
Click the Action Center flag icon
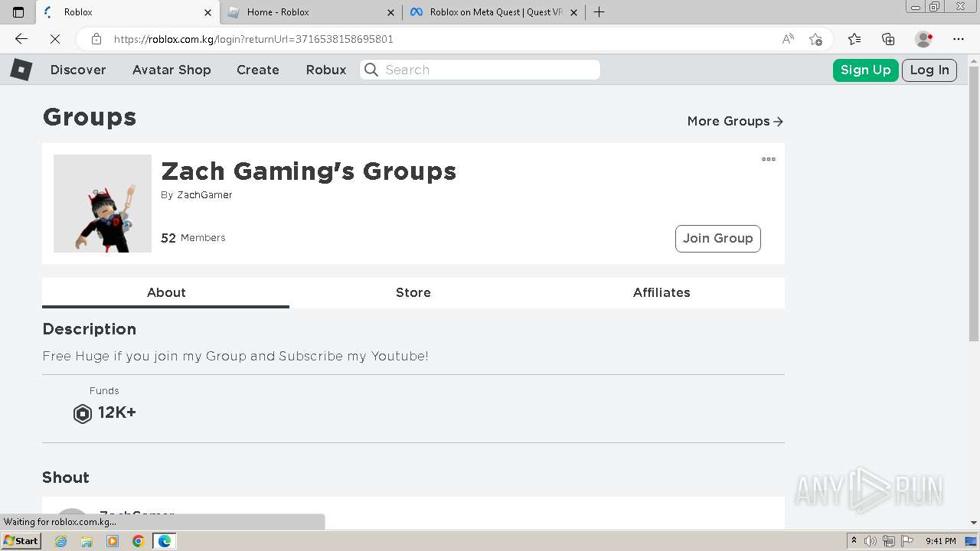[x=907, y=541]
